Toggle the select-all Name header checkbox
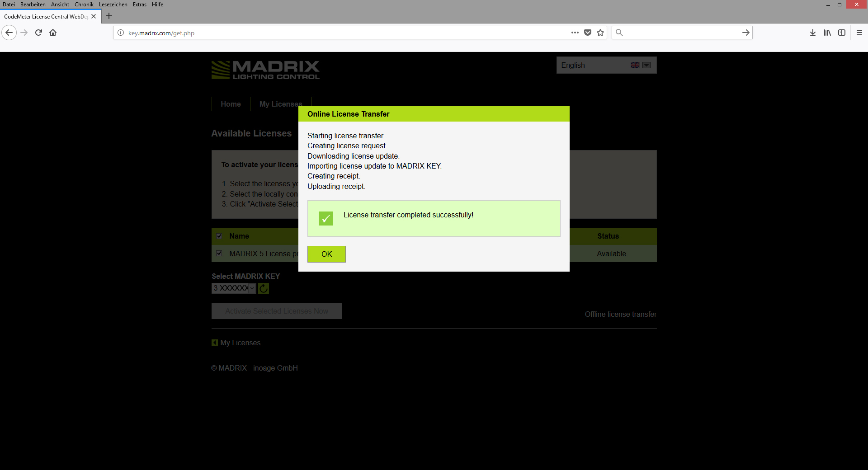 219,236
